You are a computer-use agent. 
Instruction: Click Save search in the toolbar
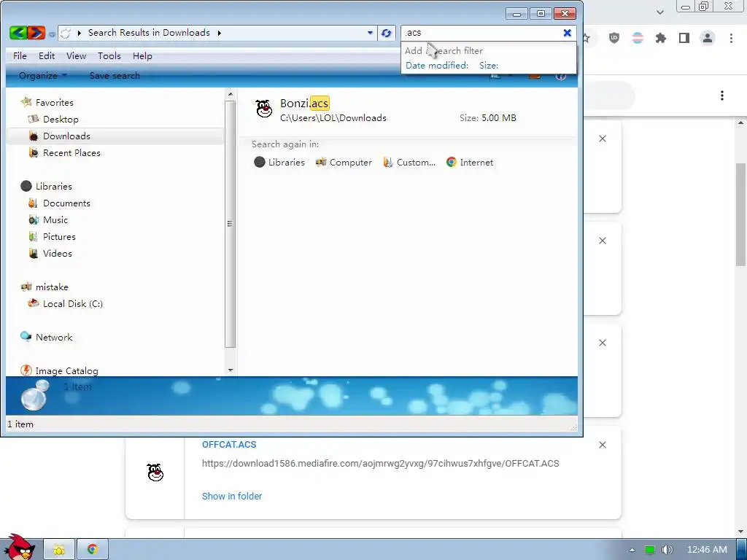click(x=115, y=76)
